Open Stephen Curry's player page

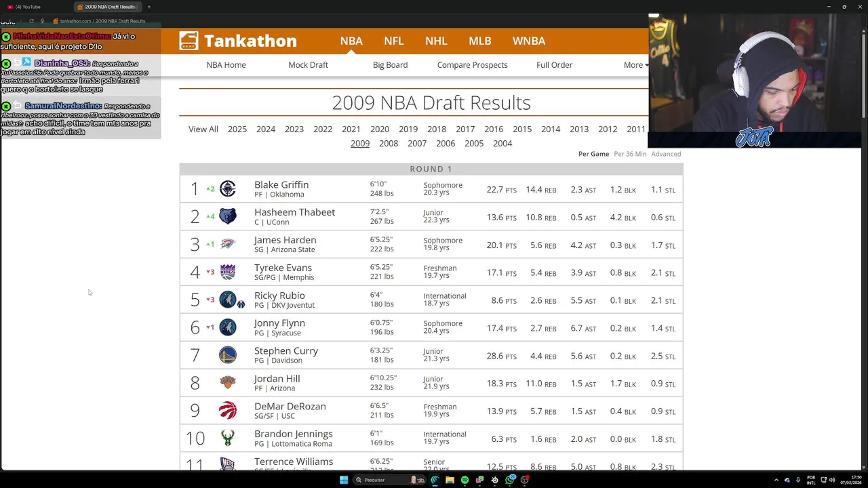click(x=286, y=350)
